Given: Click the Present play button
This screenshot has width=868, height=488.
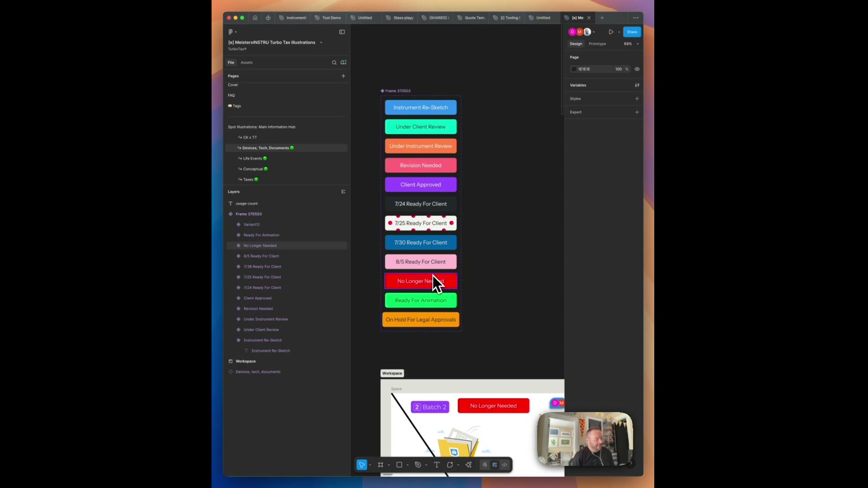Looking at the screenshot, I should point(611,32).
